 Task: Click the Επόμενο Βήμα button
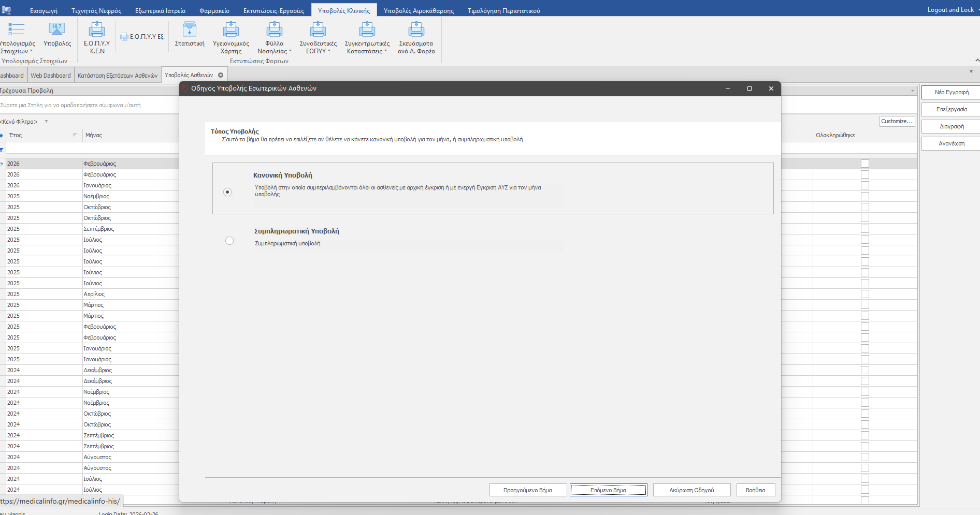(x=608, y=490)
